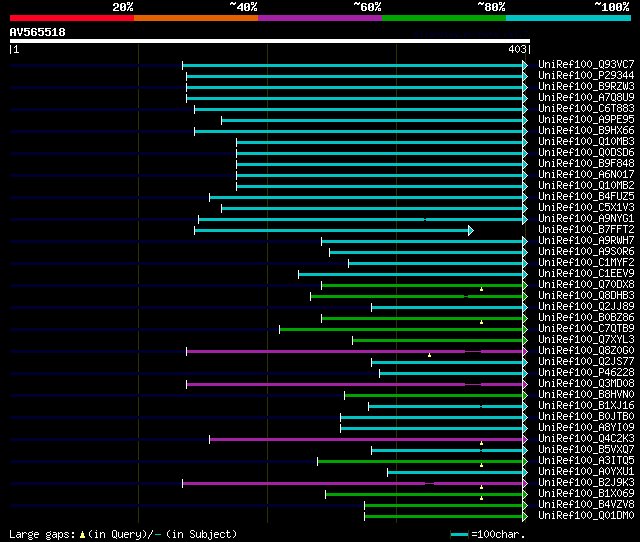Click the yellow gap marker below the UniRef100_Q8Z0G0 bar
640x542 pixels.
coord(429,355)
